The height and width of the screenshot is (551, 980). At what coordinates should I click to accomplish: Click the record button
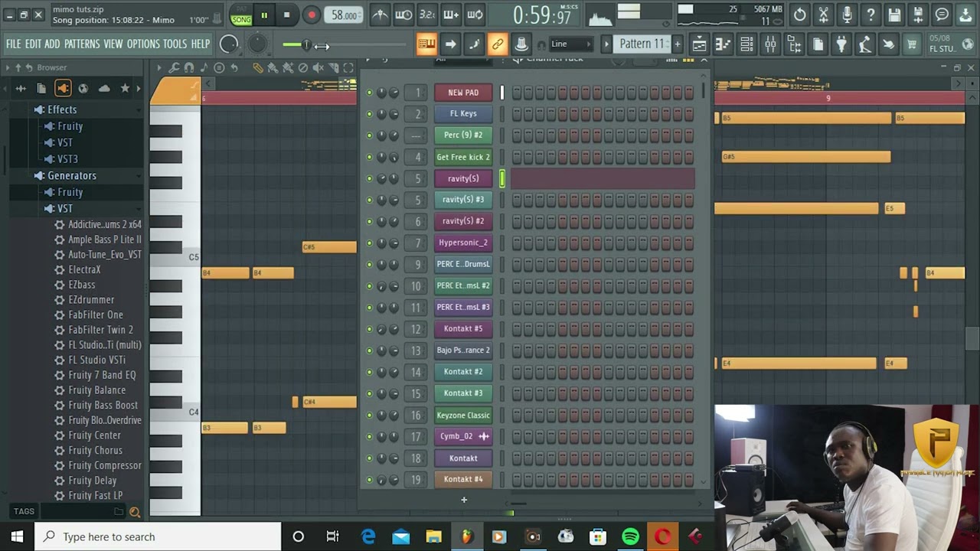(x=311, y=15)
